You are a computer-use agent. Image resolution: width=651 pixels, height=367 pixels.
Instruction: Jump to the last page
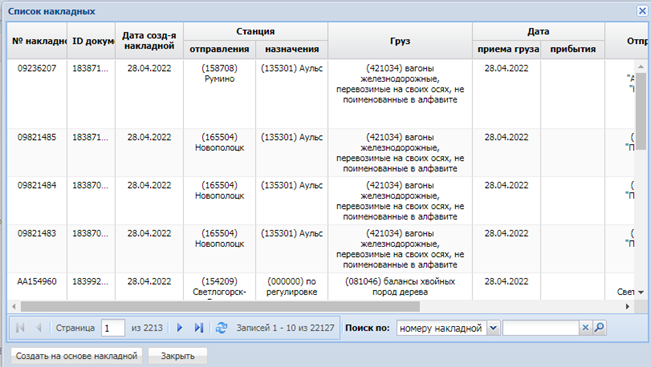pos(199,328)
